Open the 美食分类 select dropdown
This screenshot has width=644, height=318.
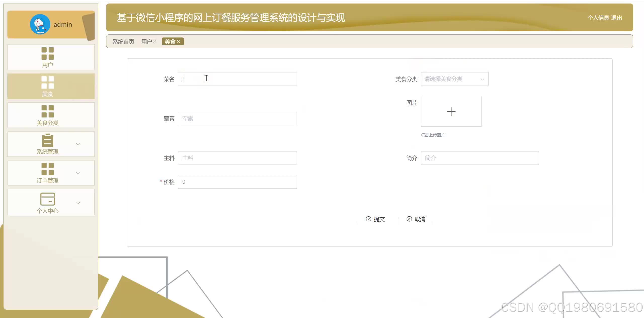click(x=454, y=79)
